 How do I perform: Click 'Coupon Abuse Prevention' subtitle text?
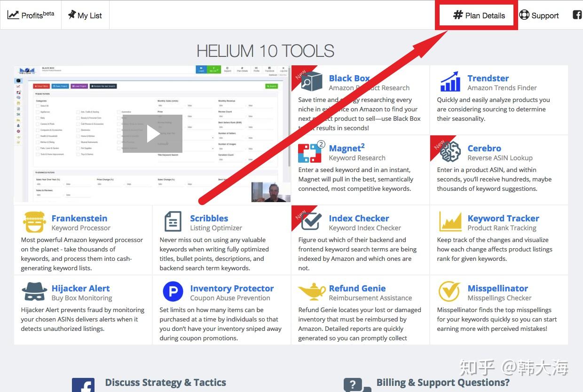point(230,298)
